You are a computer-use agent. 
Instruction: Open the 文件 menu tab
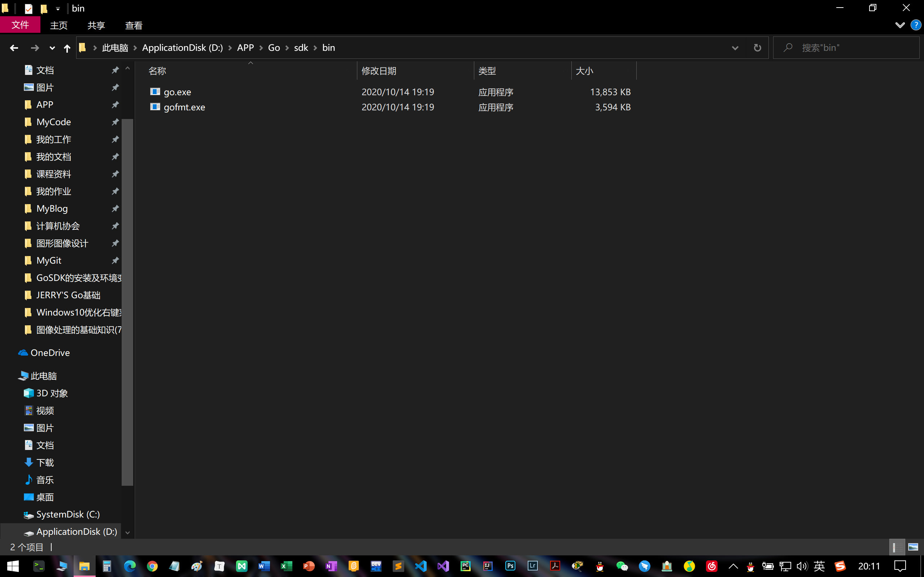20,25
